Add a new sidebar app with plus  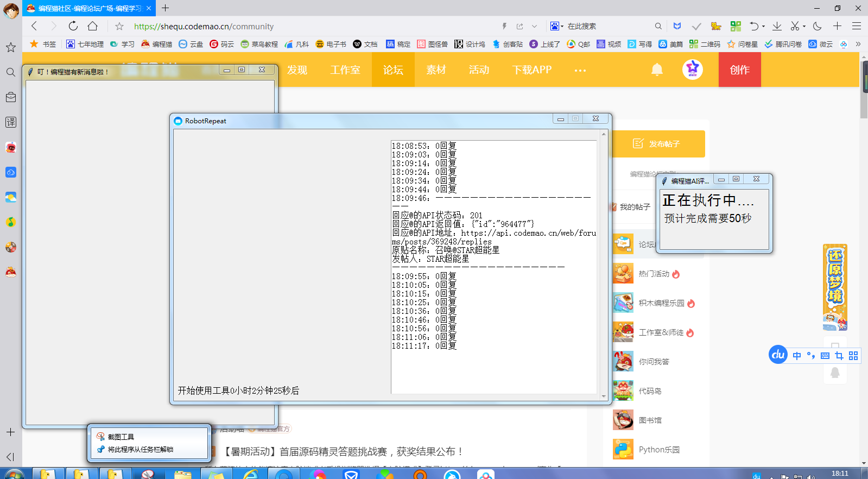coord(10,432)
